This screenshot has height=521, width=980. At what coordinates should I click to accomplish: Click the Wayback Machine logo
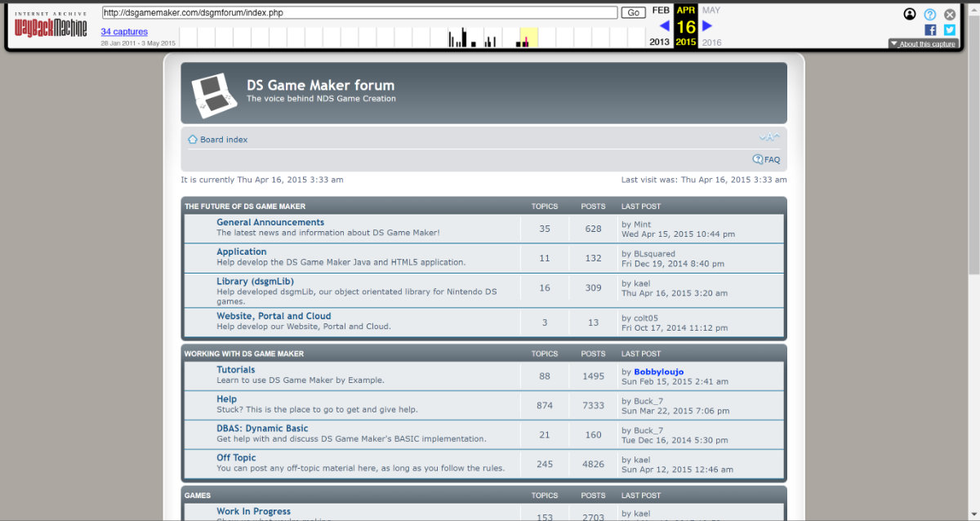[52, 28]
